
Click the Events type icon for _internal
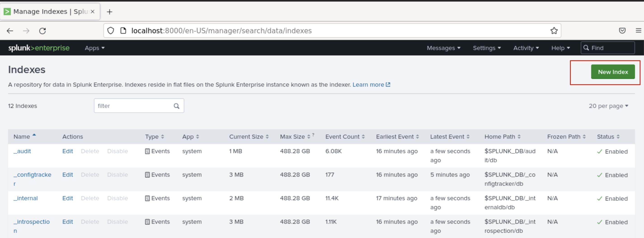[147, 198]
